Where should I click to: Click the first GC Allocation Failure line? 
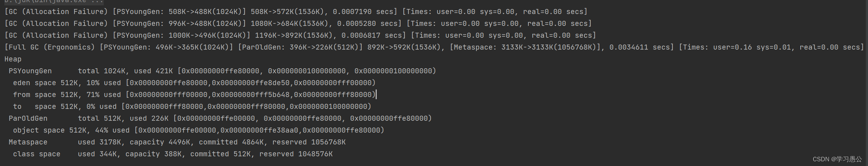pos(296,11)
